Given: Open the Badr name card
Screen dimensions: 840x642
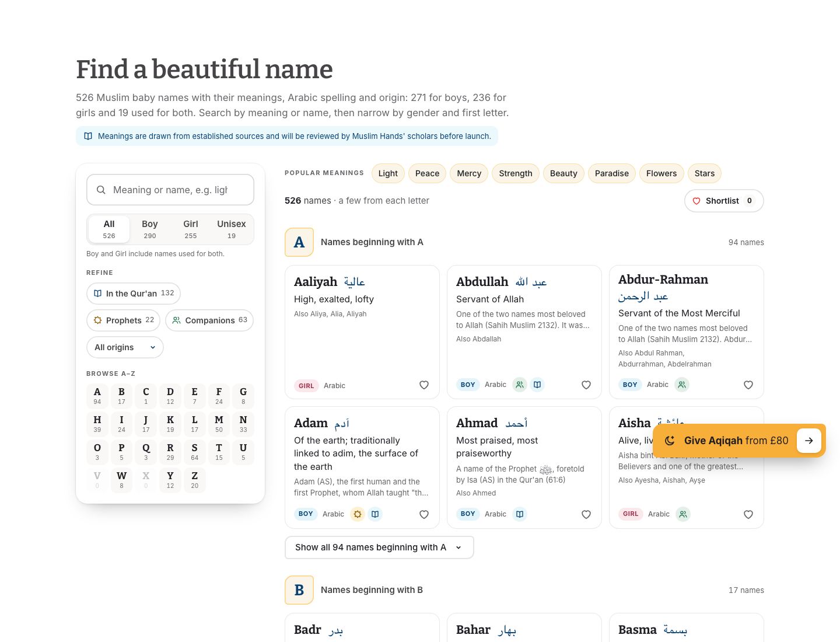Looking at the screenshot, I should (362, 628).
